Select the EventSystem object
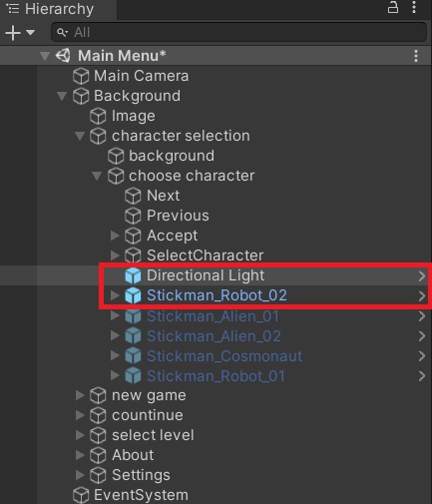 click(x=141, y=495)
